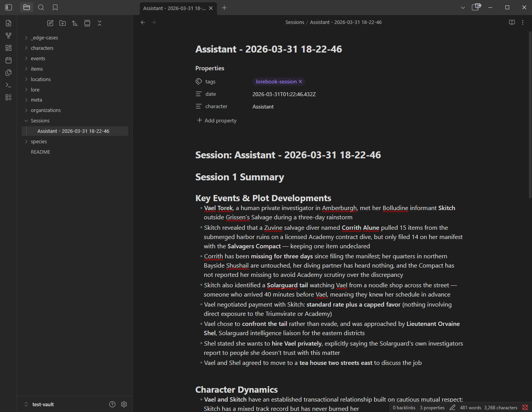Toggle the left sidebar collapse icon
This screenshot has height=412, width=532.
tap(8, 7)
